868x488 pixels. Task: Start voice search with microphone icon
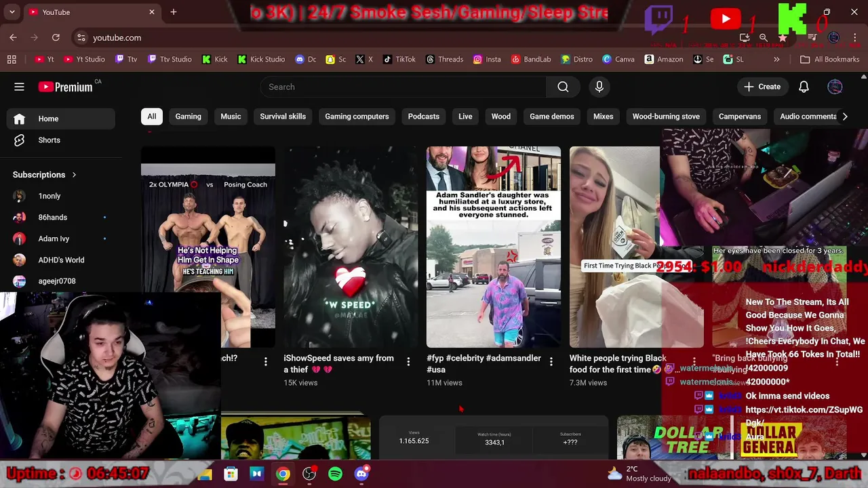coord(599,87)
